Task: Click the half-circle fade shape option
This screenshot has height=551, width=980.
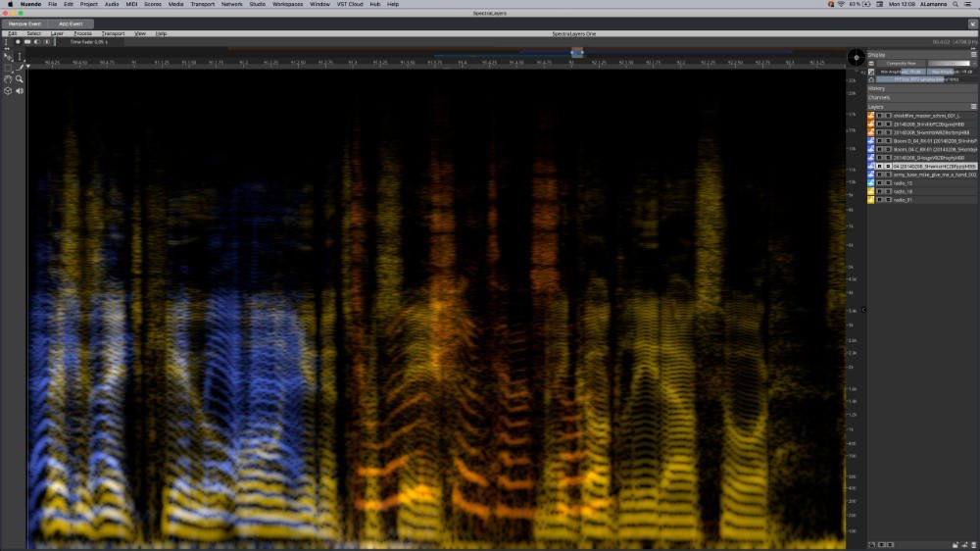Action: point(37,42)
